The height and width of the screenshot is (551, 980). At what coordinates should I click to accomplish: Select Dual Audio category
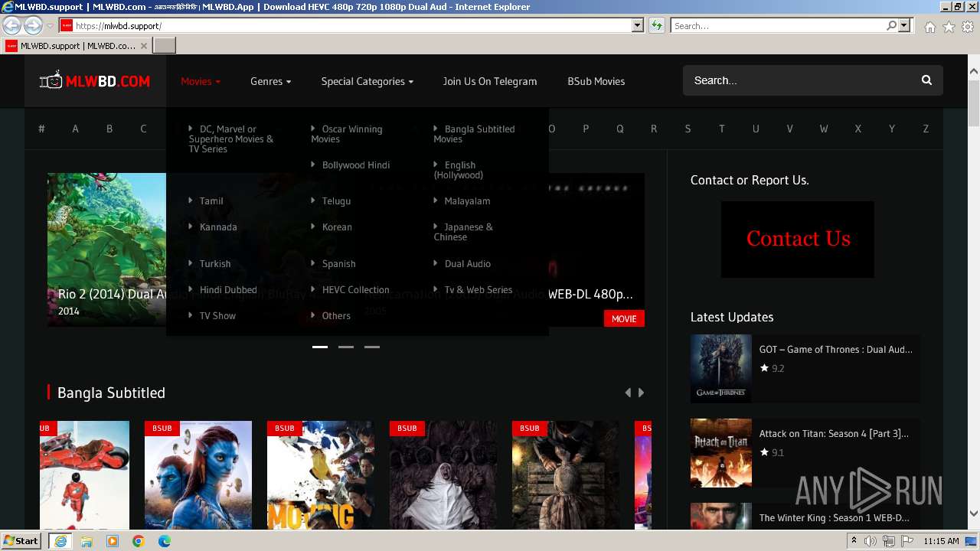[462, 263]
